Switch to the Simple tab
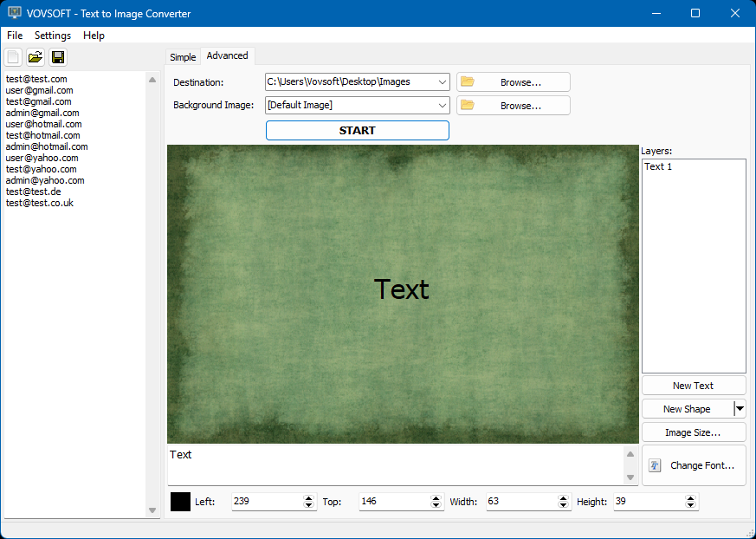The height and width of the screenshot is (539, 756). coord(183,57)
